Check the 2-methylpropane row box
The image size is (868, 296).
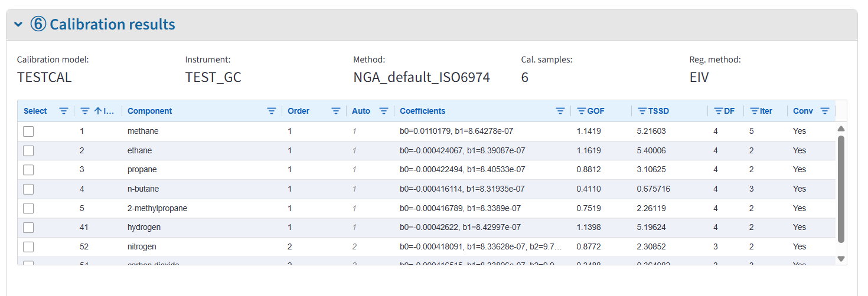click(x=28, y=208)
